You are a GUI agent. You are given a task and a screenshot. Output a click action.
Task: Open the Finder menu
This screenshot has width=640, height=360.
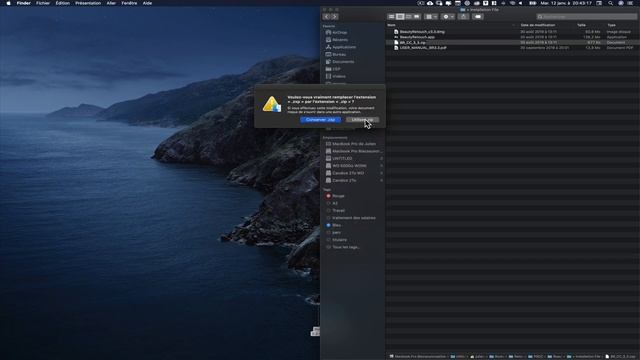coord(24,3)
